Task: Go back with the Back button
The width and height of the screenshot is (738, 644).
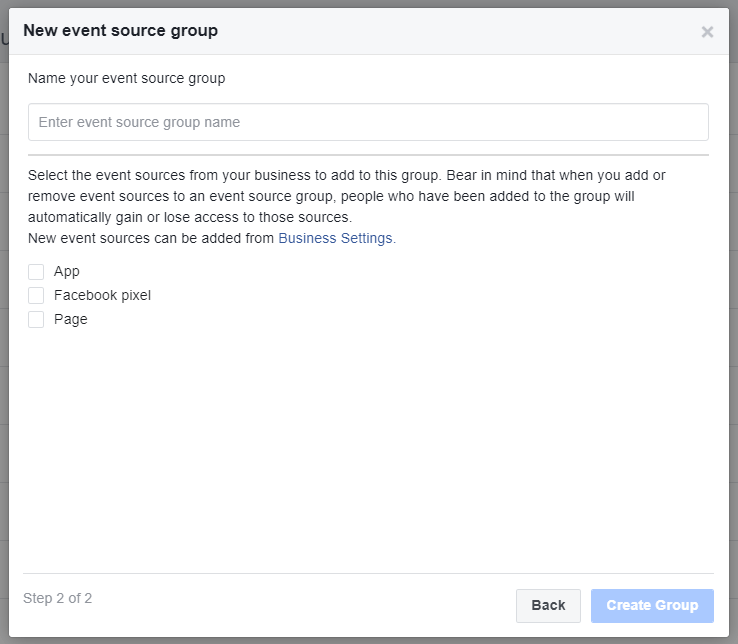Action: (548, 605)
